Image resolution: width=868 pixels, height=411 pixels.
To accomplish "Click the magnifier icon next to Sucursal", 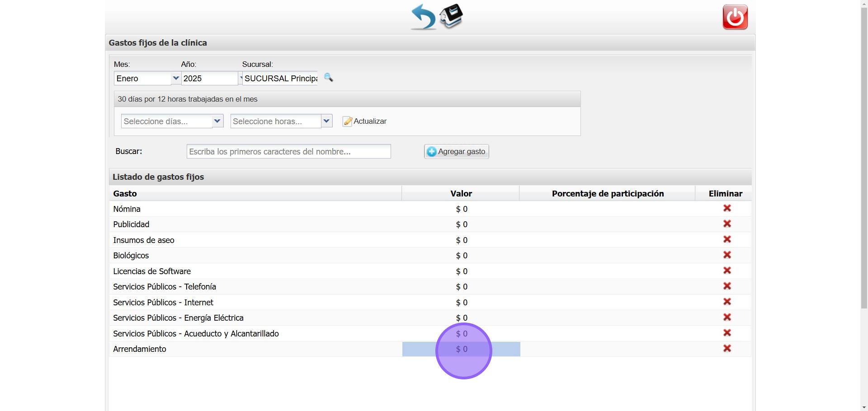I will click(x=329, y=78).
